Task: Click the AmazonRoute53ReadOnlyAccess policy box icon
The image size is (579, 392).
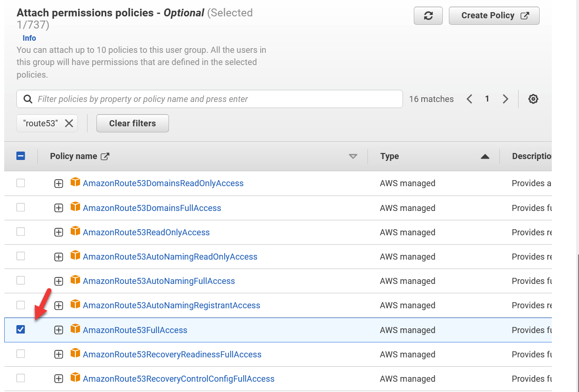Action: click(75, 232)
